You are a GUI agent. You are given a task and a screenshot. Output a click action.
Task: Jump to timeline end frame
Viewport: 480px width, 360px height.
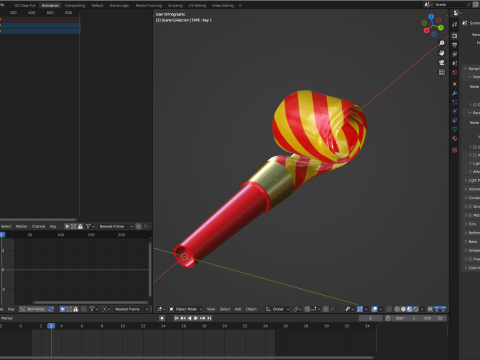[209, 318]
